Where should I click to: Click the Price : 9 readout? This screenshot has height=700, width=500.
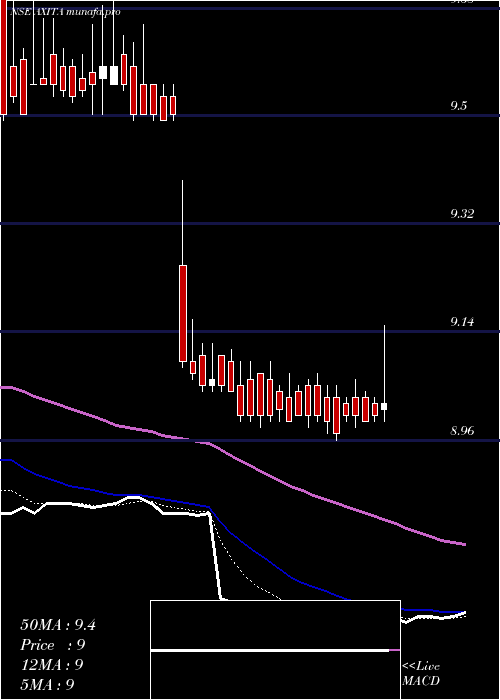click(x=53, y=645)
